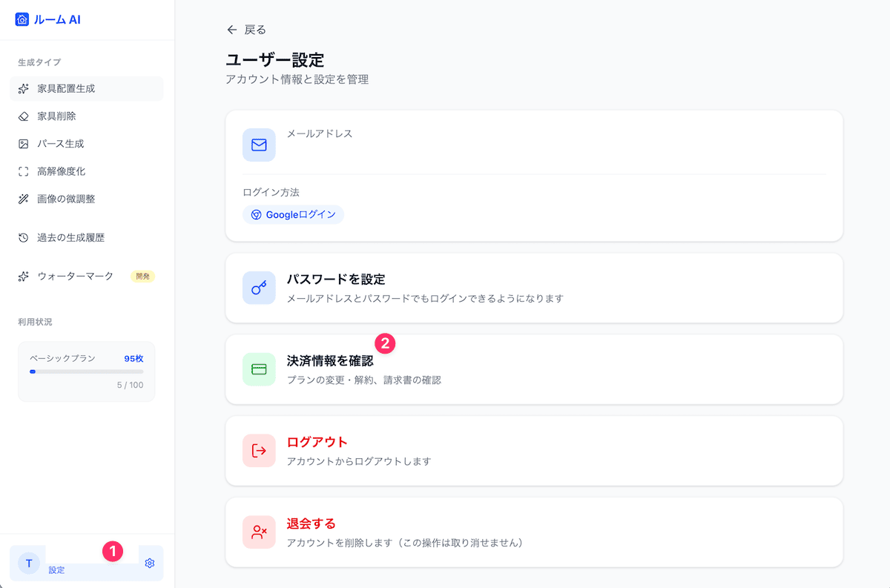
Task: Open 画像の微調整 in the sidebar
Action: point(66,199)
